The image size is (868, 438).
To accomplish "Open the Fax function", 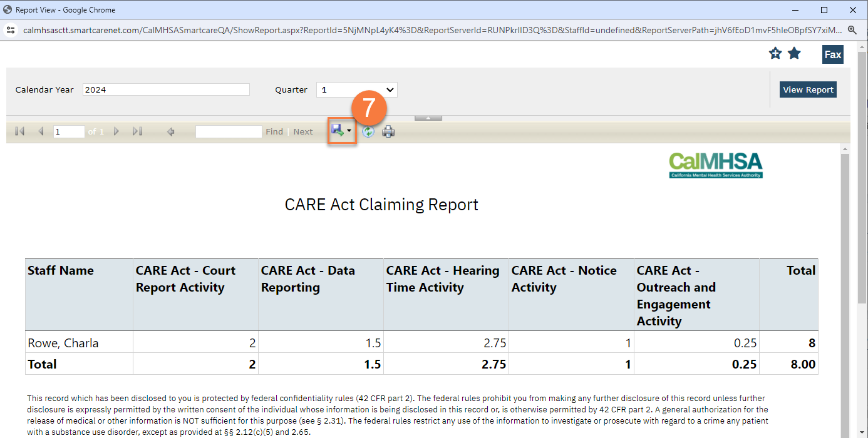I will 832,54.
